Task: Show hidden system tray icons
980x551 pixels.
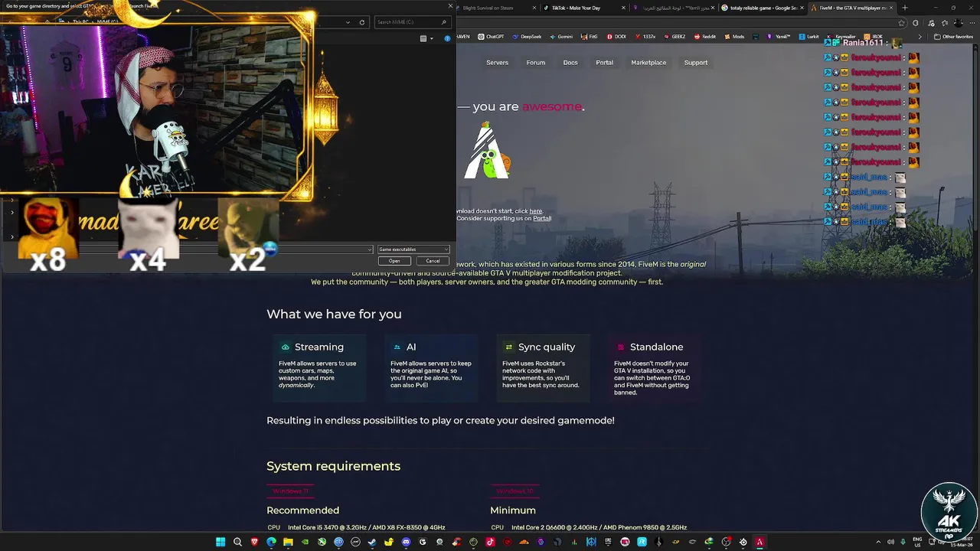Action: point(878,543)
